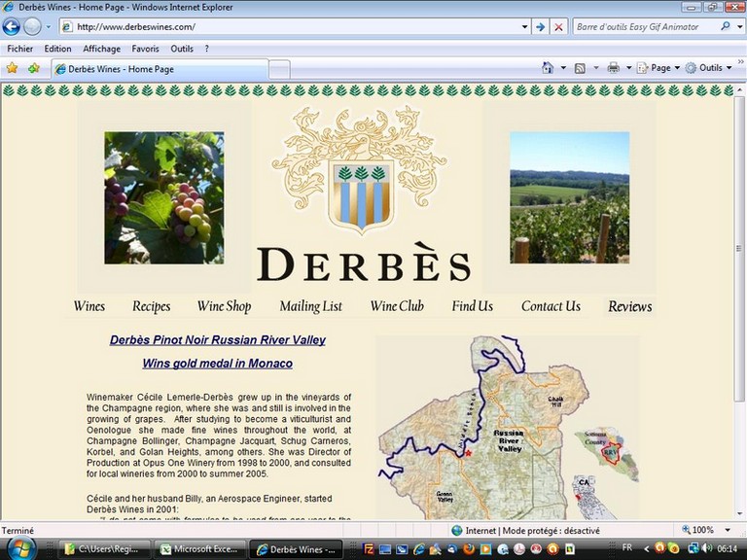Image resolution: width=747 pixels, height=560 pixels.
Task: Click the RSS feeds icon
Action: pyautogui.click(x=580, y=68)
